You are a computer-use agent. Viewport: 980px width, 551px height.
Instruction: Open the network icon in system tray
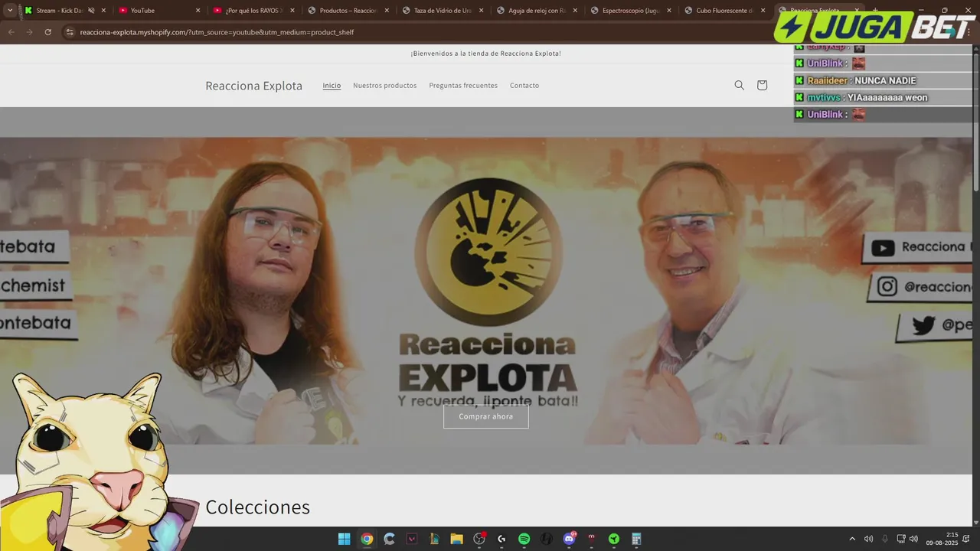901,539
